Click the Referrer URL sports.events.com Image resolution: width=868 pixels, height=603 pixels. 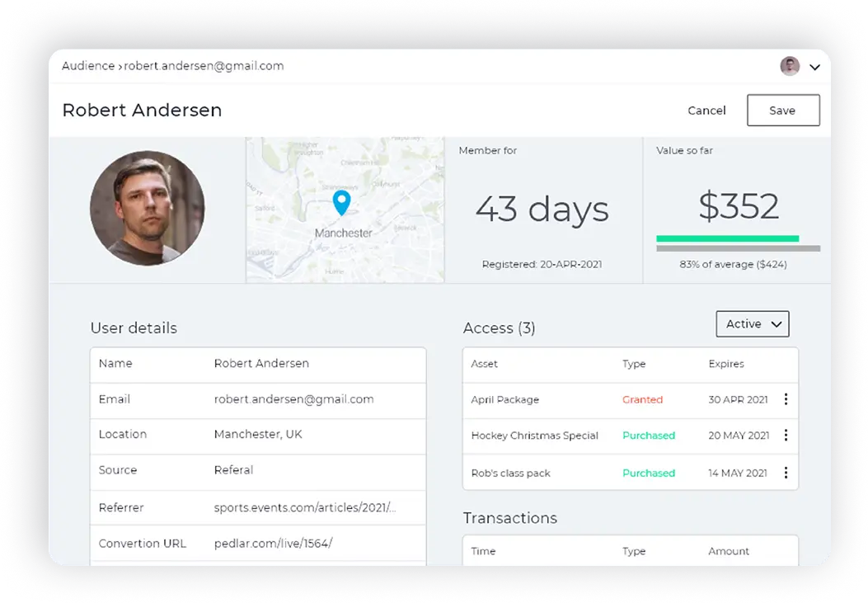click(x=304, y=508)
